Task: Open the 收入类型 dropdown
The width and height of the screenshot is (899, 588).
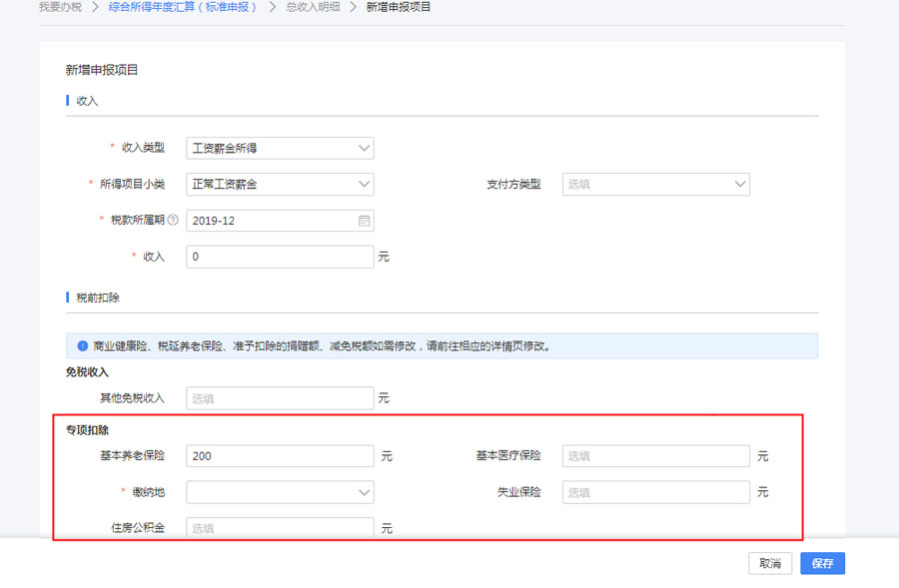Action: pos(280,149)
